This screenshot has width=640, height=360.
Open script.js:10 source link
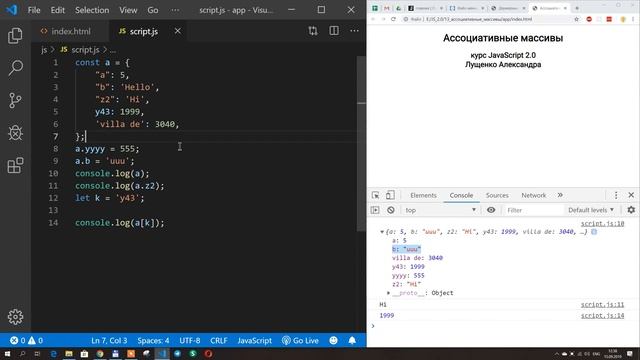(602, 224)
